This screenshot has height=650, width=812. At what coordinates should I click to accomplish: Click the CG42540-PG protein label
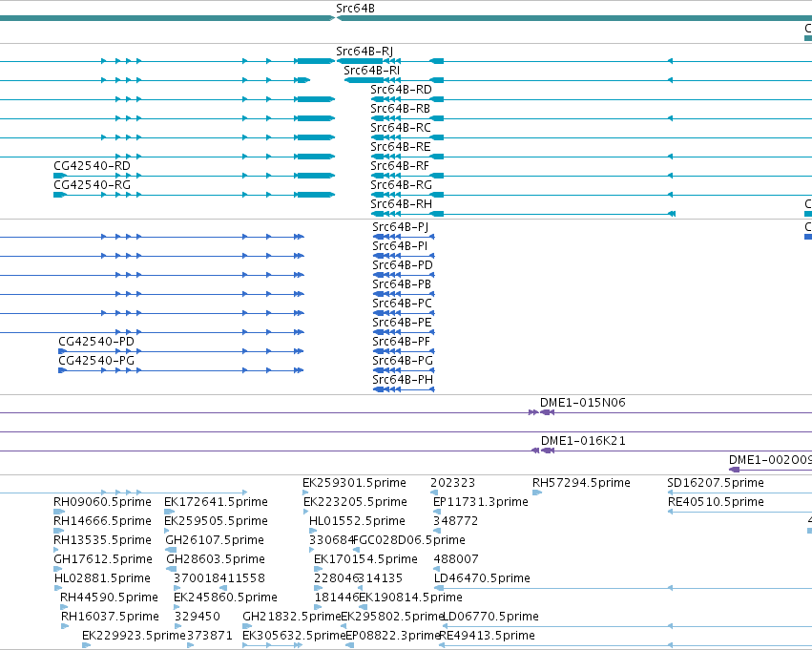[x=96, y=361]
